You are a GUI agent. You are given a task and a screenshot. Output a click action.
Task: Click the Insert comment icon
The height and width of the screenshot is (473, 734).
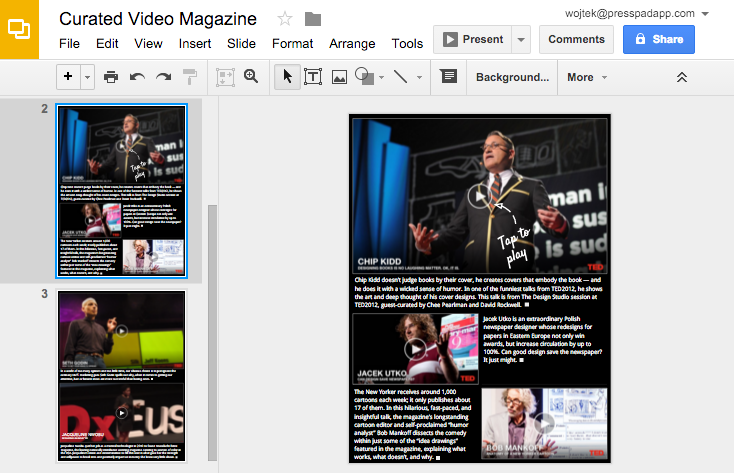coord(448,76)
